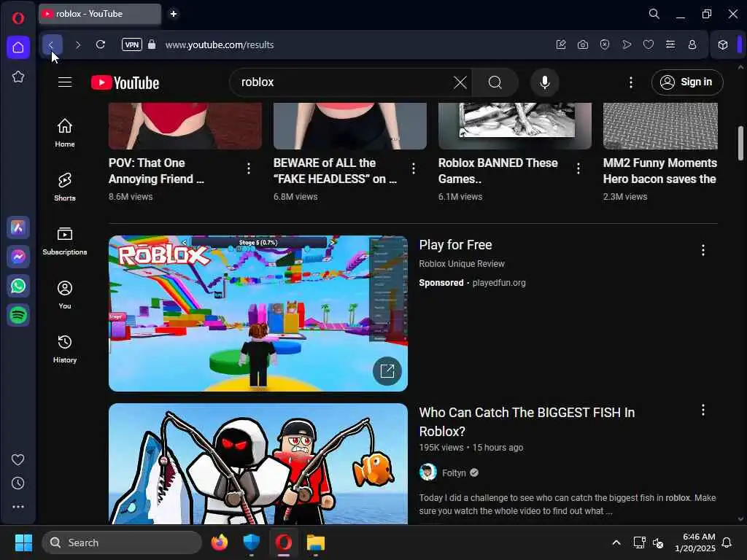Open the Foltyn channel link
This screenshot has height=560, width=747.
coord(454,472)
